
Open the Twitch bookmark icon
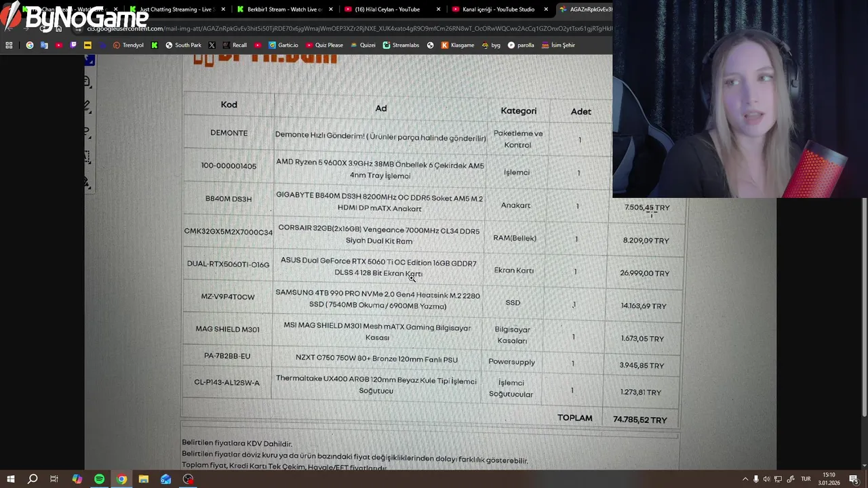pyautogui.click(x=73, y=45)
